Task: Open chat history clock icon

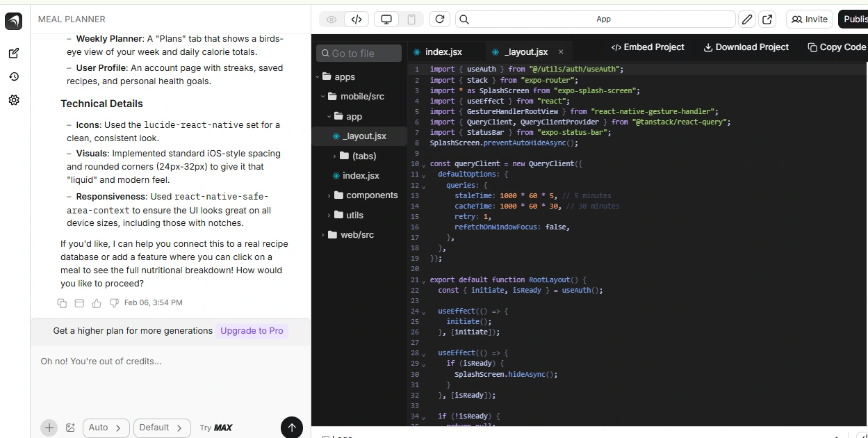Action: point(14,76)
